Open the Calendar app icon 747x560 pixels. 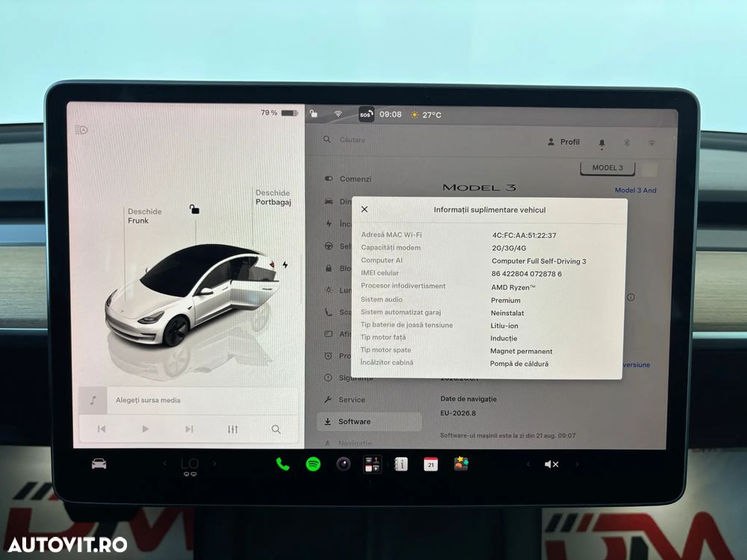pyautogui.click(x=431, y=464)
